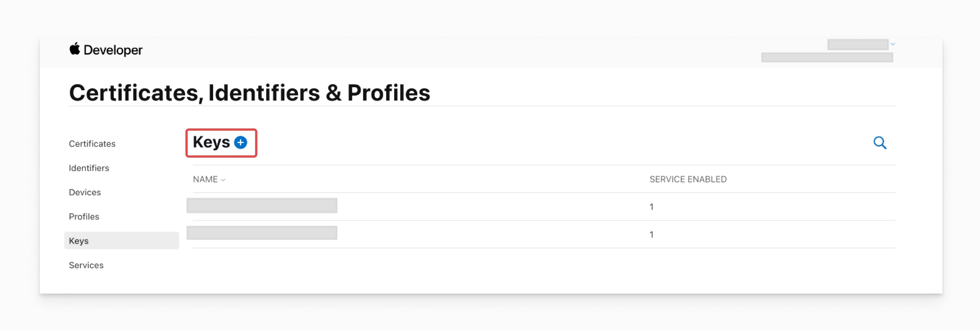Go to the Services section
980x331 pixels.
[x=86, y=265]
